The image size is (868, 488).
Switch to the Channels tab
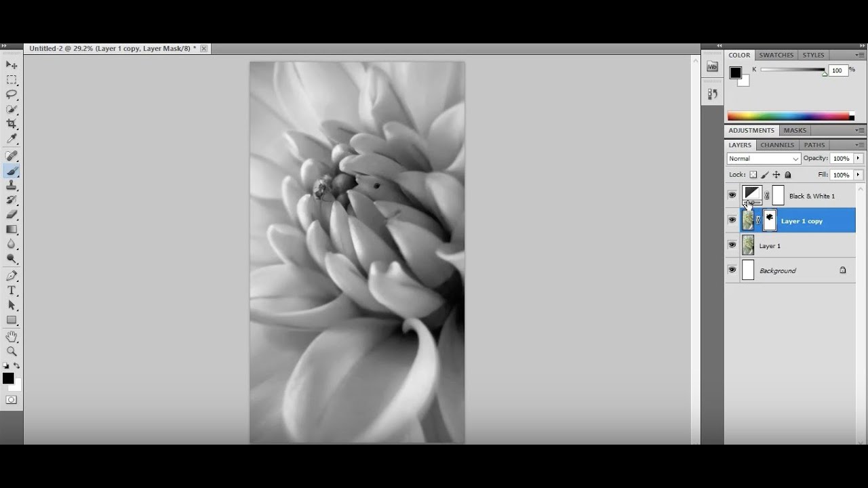pyautogui.click(x=777, y=145)
